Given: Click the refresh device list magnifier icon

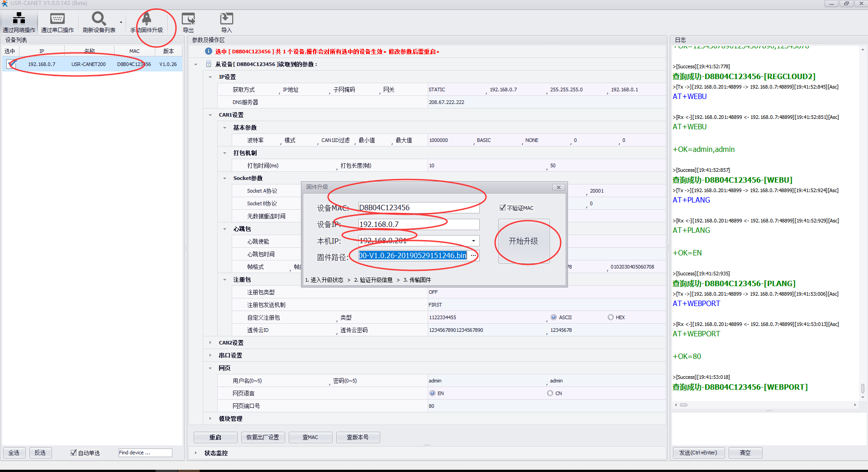Looking at the screenshot, I should click(x=99, y=19).
